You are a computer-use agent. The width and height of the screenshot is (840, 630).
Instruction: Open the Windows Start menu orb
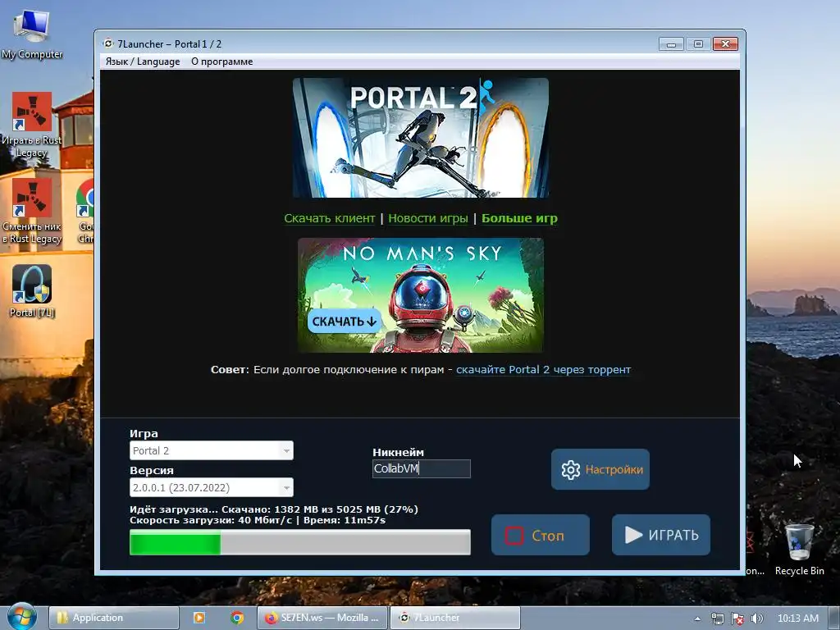(22, 618)
